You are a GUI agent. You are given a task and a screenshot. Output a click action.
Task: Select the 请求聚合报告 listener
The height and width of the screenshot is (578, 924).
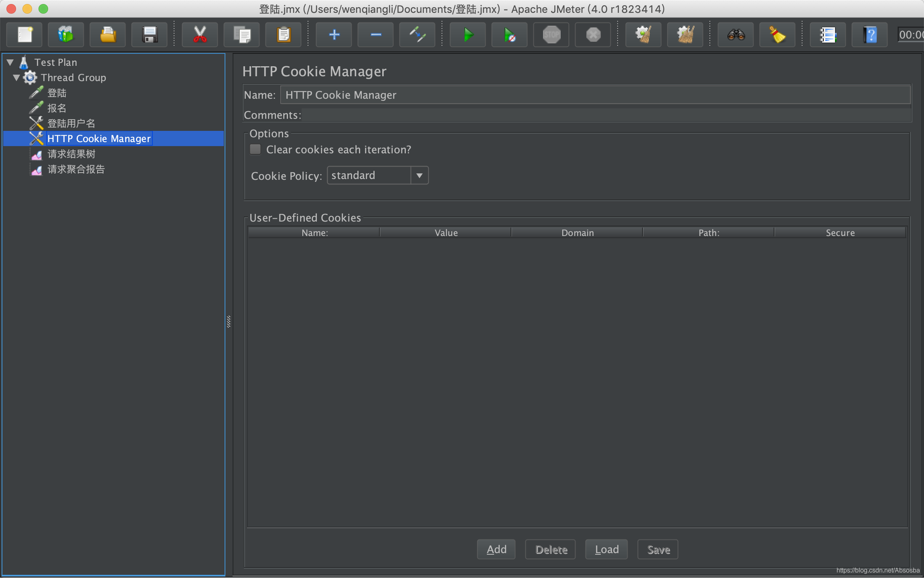[x=76, y=169]
